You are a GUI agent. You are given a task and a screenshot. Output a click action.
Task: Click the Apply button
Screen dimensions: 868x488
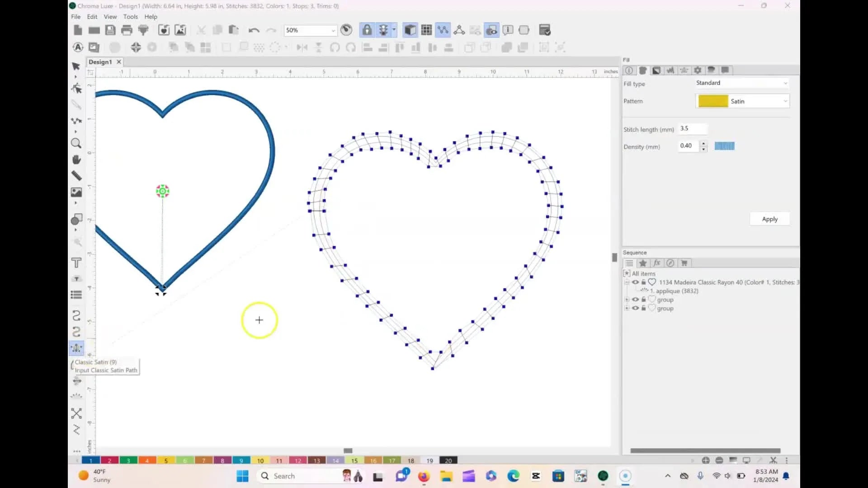tap(769, 219)
